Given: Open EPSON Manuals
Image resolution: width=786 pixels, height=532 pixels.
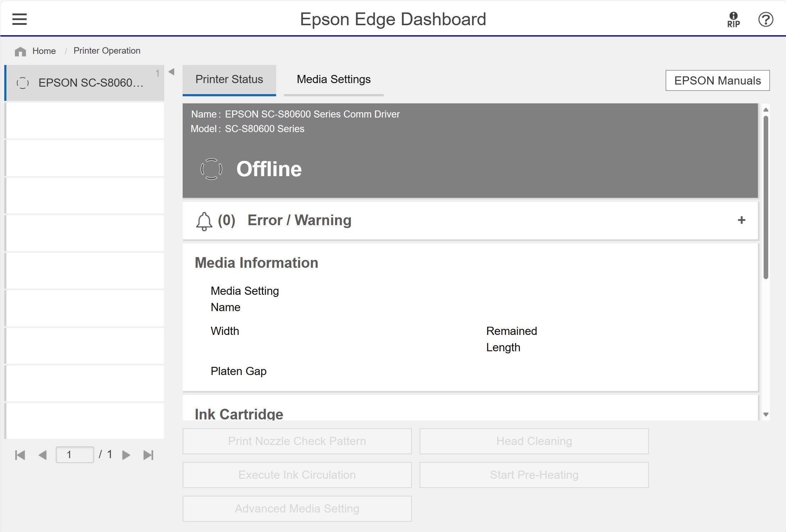Looking at the screenshot, I should pos(717,81).
